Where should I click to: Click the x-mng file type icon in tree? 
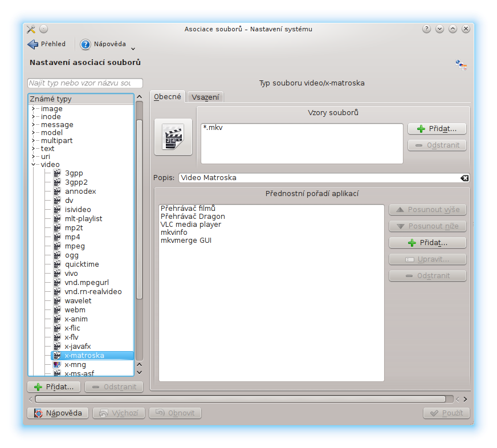[57, 365]
